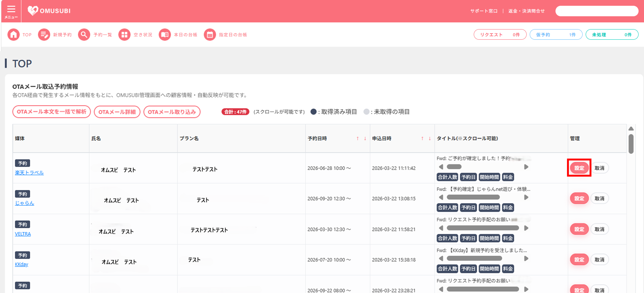Click title scroll thumb in VELTRA row

pyautogui.click(x=483, y=228)
